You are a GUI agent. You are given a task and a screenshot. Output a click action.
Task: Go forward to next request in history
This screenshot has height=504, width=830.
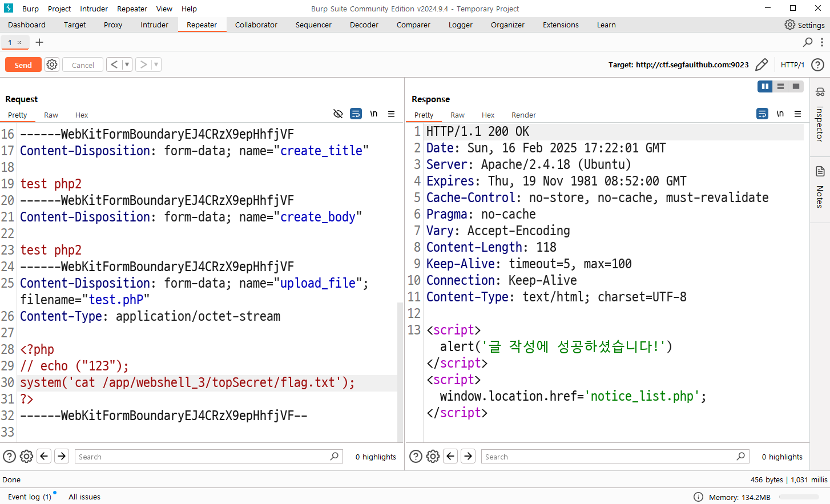pyautogui.click(x=143, y=64)
